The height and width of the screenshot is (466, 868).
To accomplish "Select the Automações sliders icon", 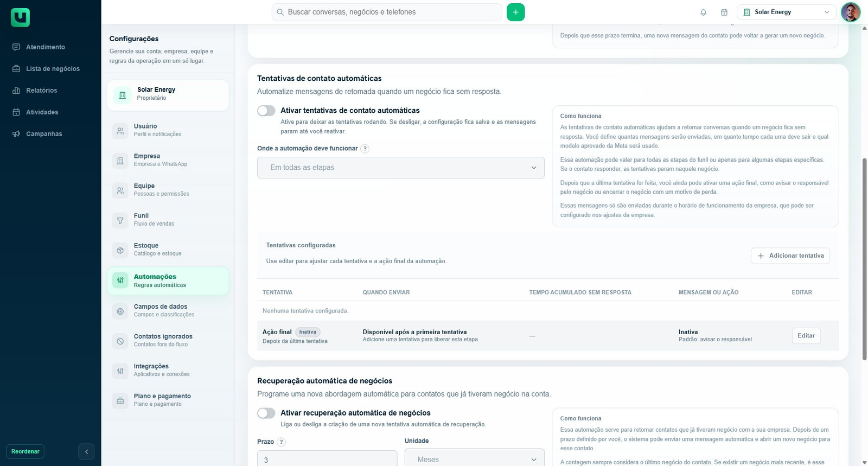I will 120,280.
